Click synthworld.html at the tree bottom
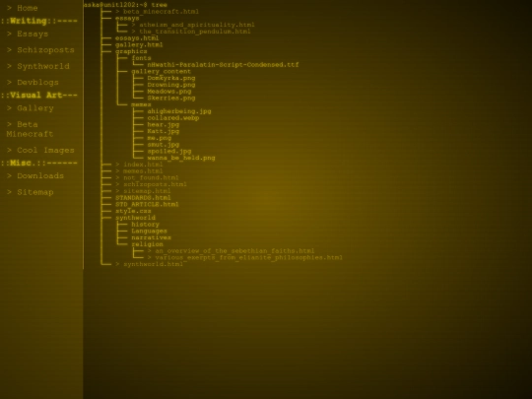 coord(149,264)
